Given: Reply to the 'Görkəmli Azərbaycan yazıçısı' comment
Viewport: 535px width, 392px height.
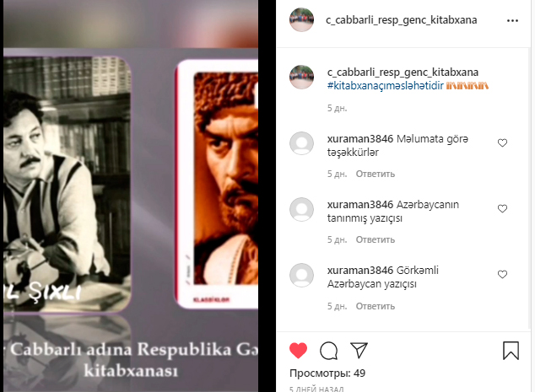Looking at the screenshot, I should [376, 306].
